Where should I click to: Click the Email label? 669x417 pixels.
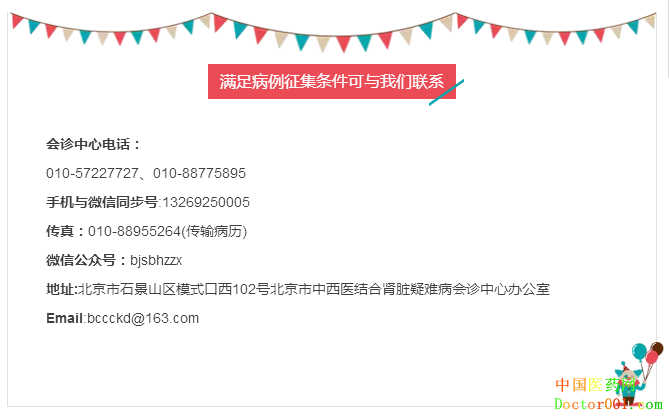click(x=64, y=318)
